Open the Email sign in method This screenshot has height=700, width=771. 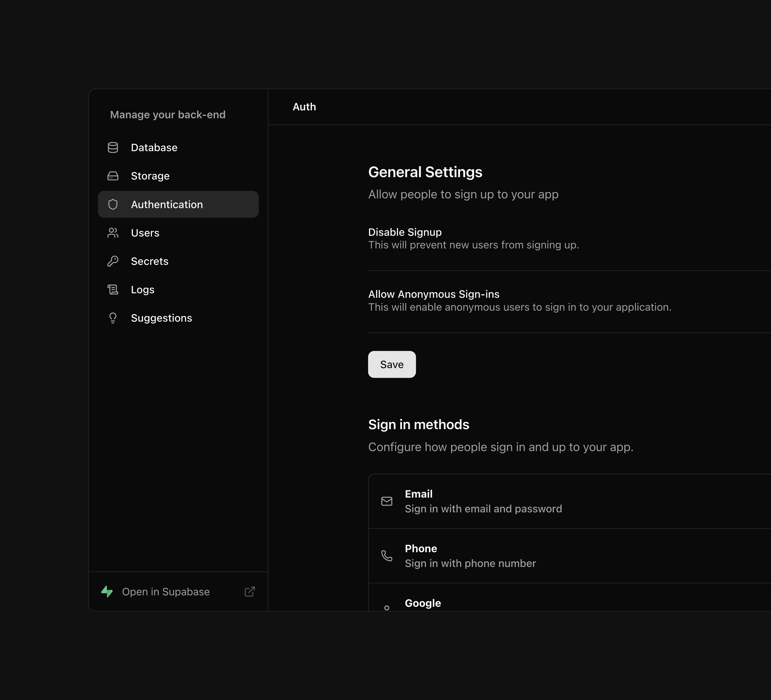tap(569, 501)
